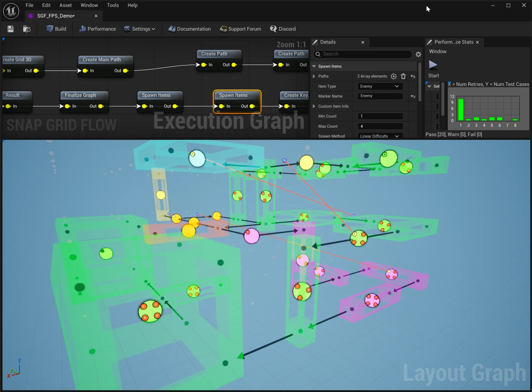Screen dimensions: 532x392
Task: Open the Settings dropdown in toolbar
Action: click(139, 29)
